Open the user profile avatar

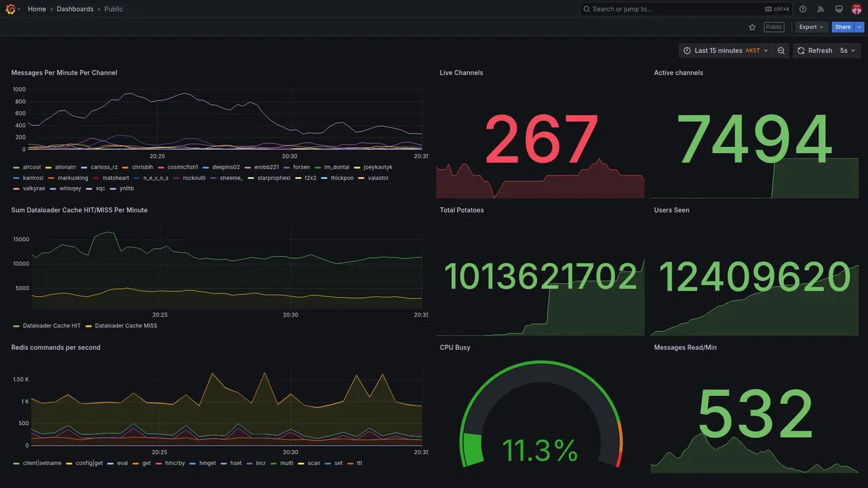pos(856,9)
